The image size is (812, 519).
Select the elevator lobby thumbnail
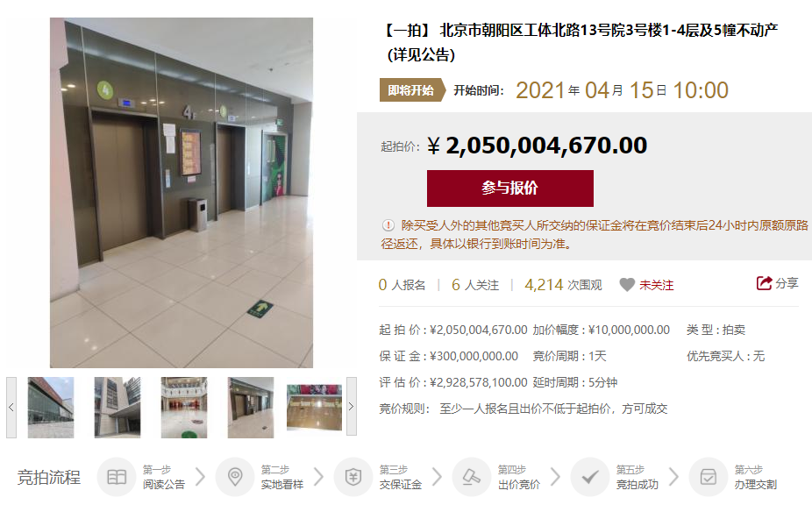pyautogui.click(x=251, y=408)
